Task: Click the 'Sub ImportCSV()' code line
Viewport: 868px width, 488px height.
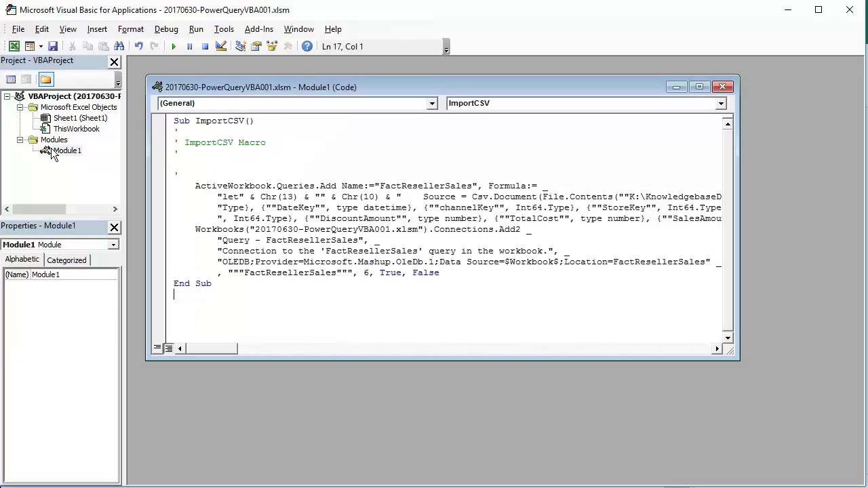Action: [x=214, y=121]
